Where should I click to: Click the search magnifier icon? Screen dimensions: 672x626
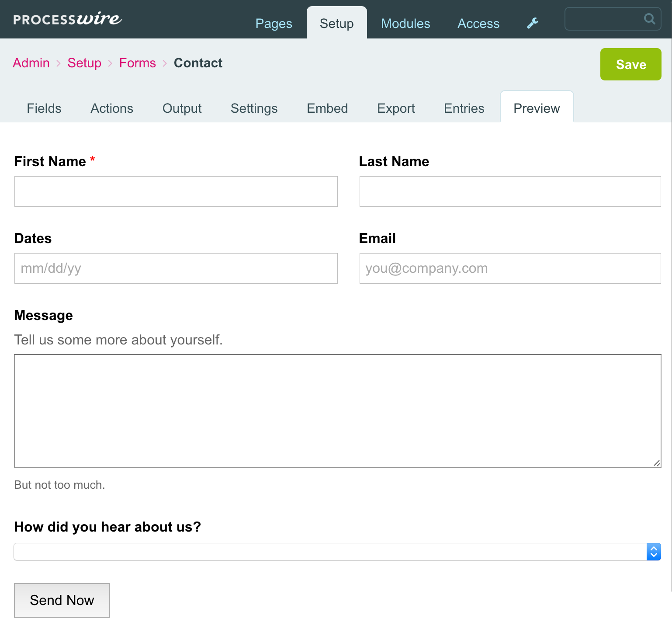[650, 19]
